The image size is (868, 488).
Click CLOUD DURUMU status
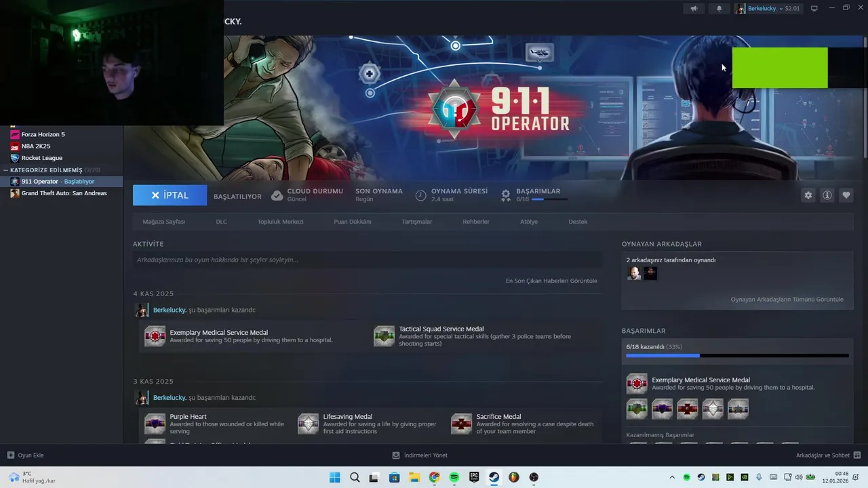tap(307, 195)
